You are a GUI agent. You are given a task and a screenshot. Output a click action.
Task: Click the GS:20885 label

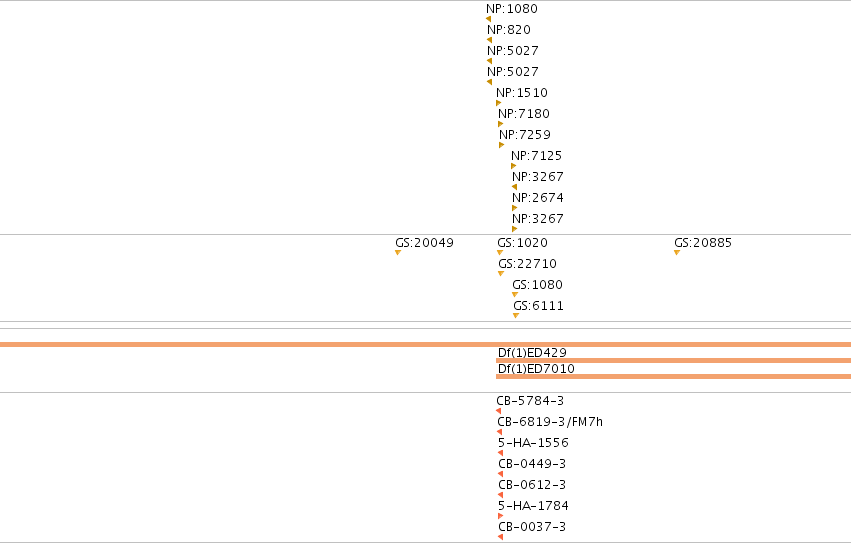coord(703,243)
